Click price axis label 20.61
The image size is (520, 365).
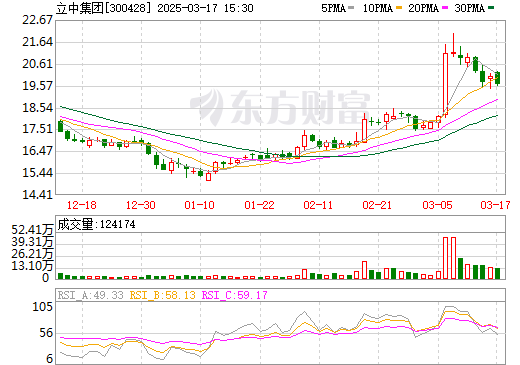tap(37, 64)
